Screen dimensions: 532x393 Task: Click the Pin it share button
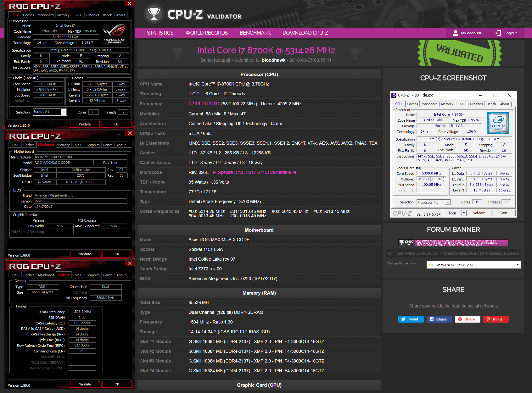click(x=496, y=319)
